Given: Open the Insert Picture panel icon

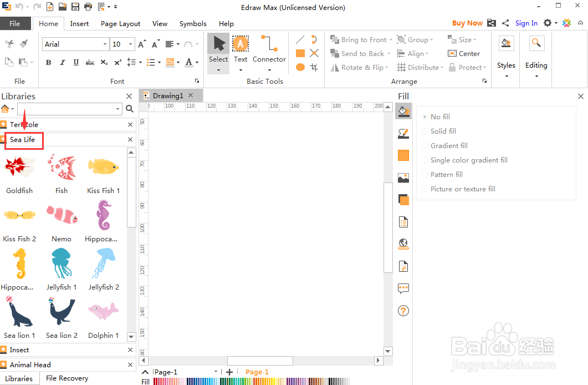Looking at the screenshot, I should pyautogui.click(x=403, y=178).
